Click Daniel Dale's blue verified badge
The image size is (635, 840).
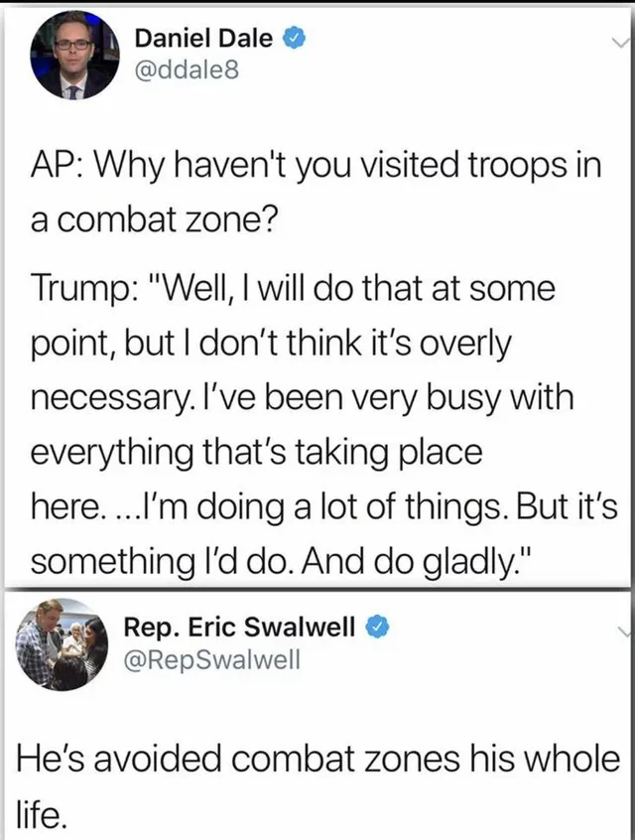pos(294,39)
